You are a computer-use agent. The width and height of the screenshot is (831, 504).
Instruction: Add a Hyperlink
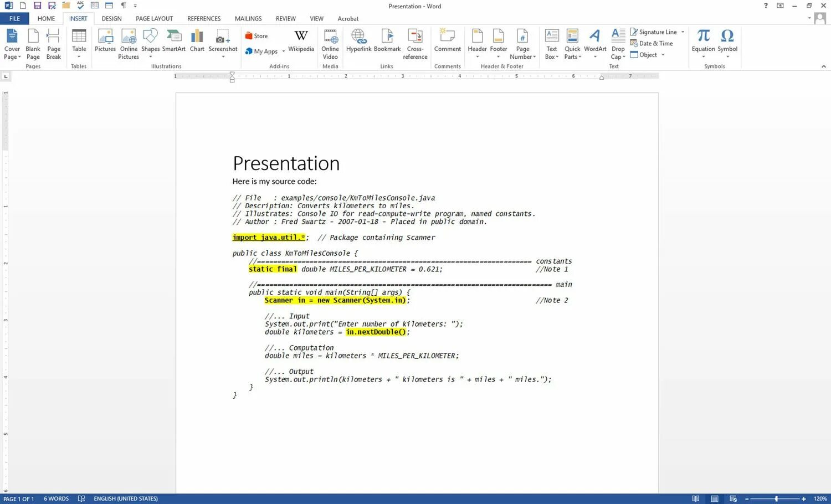pos(358,41)
